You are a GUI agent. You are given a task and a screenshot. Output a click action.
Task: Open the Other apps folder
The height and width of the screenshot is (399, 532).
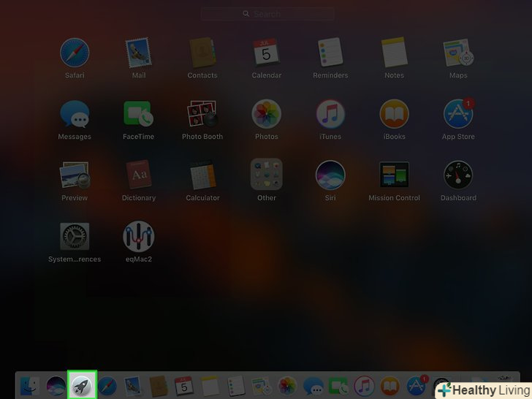(x=266, y=175)
